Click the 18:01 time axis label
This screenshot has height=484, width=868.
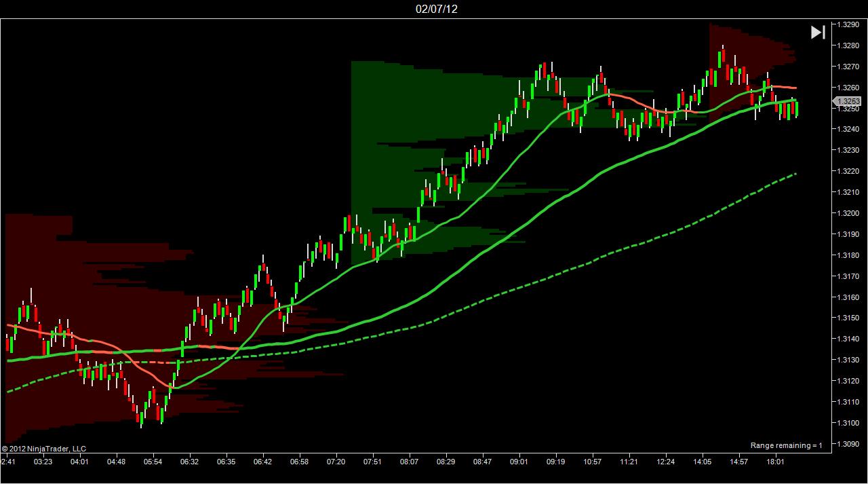click(775, 462)
